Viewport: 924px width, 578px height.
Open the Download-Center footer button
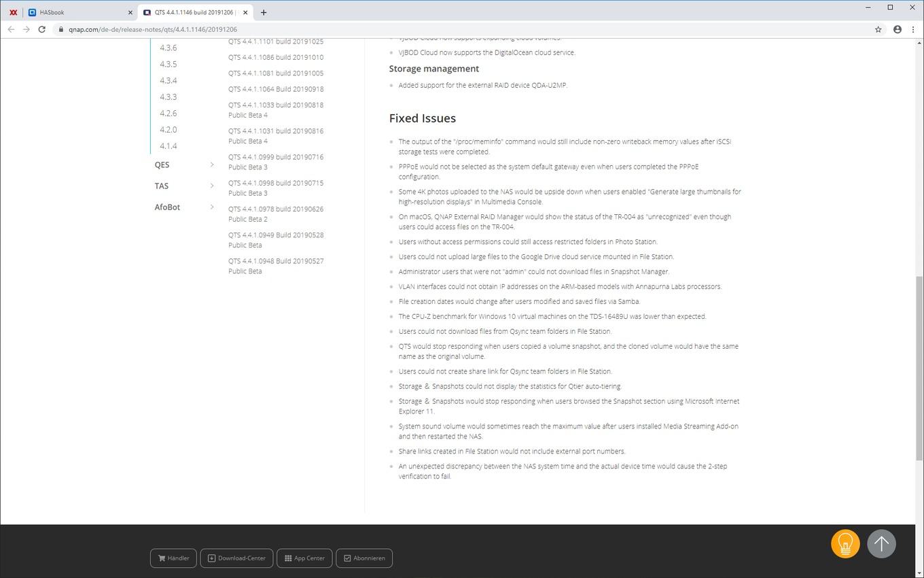(236, 558)
